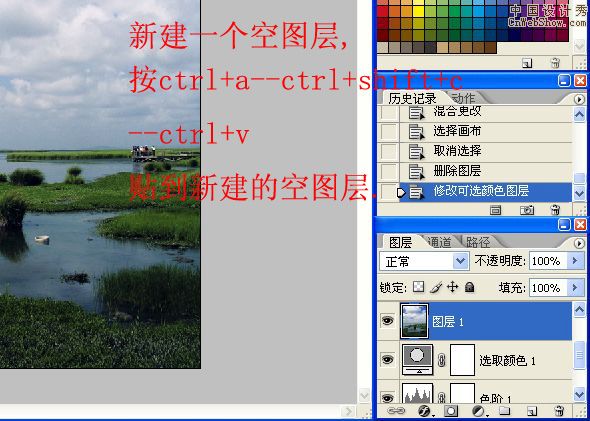Switch to the 通道 tab
The width and height of the screenshot is (590, 421).
[x=439, y=242]
